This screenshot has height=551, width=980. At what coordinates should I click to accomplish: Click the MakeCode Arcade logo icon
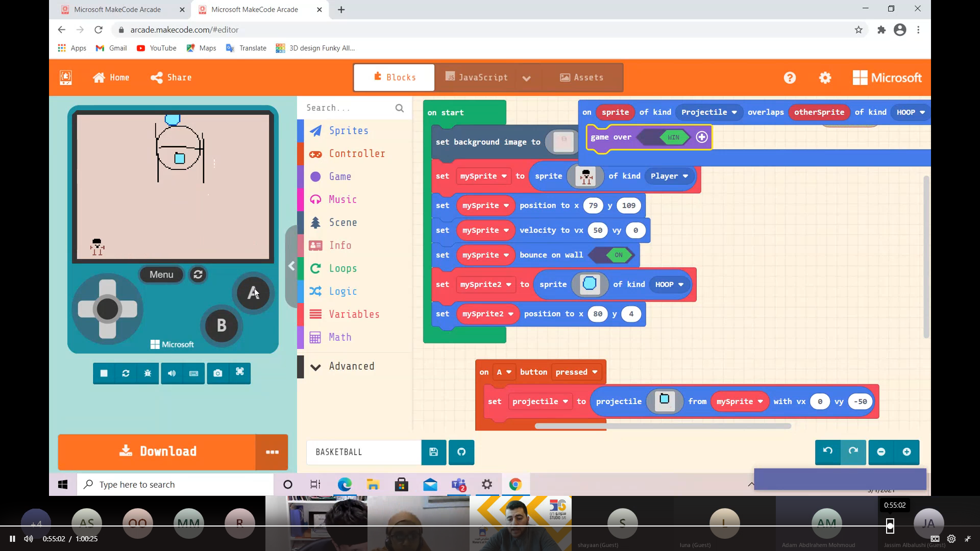pos(66,78)
